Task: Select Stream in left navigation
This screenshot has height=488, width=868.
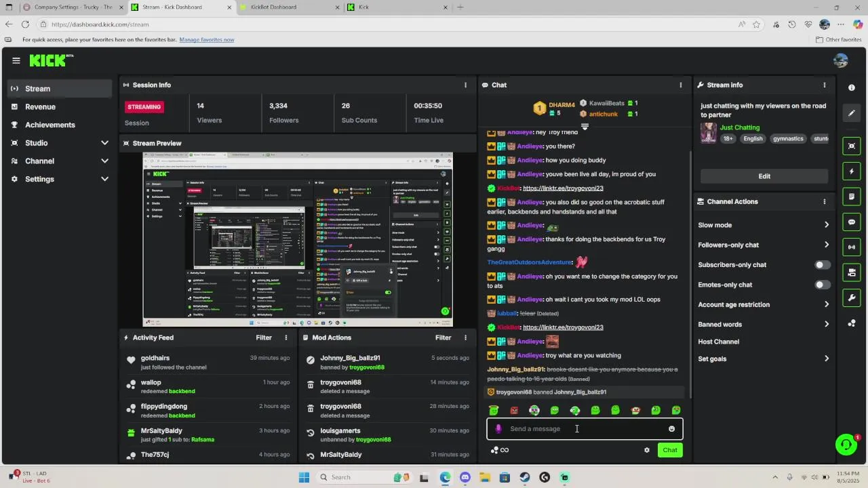Action: (x=60, y=89)
